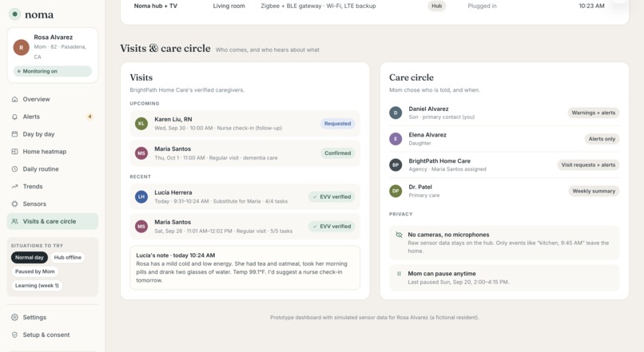The width and height of the screenshot is (644, 352).
Task: Go to the Alerts page
Action: (x=53, y=117)
